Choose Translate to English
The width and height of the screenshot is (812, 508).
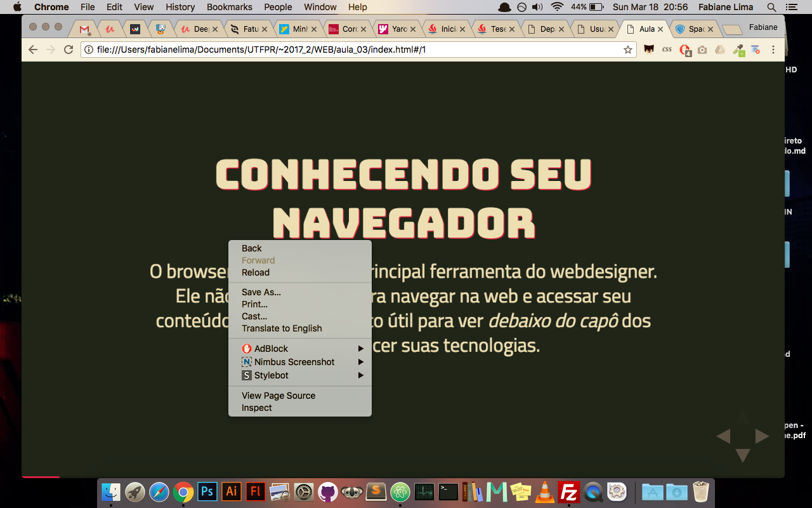[282, 328]
